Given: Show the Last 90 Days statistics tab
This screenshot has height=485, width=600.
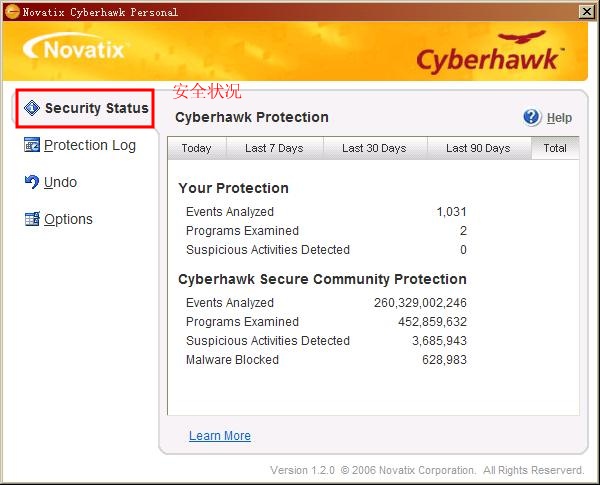Looking at the screenshot, I should (479, 148).
